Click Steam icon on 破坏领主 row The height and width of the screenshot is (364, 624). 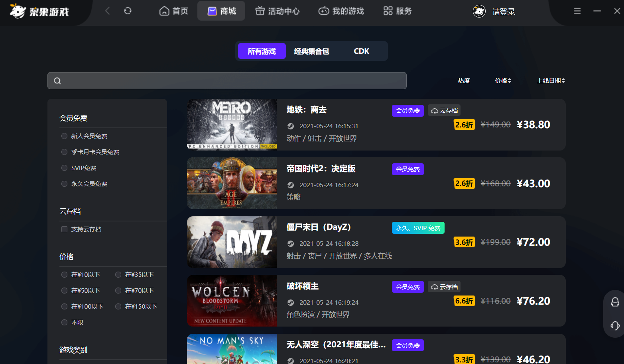pos(291,303)
